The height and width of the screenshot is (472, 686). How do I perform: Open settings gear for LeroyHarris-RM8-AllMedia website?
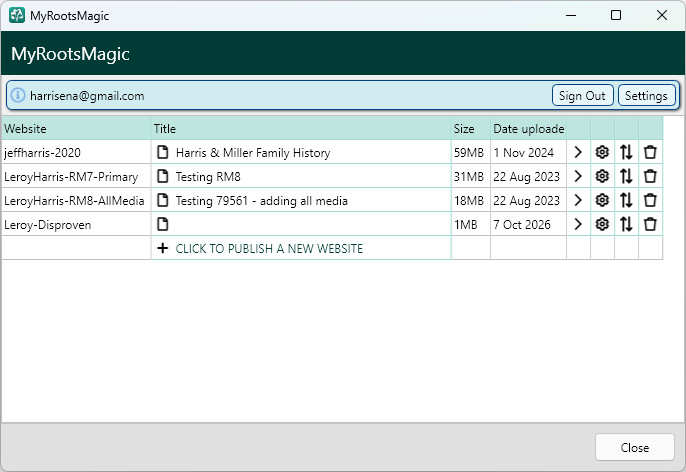pos(602,200)
